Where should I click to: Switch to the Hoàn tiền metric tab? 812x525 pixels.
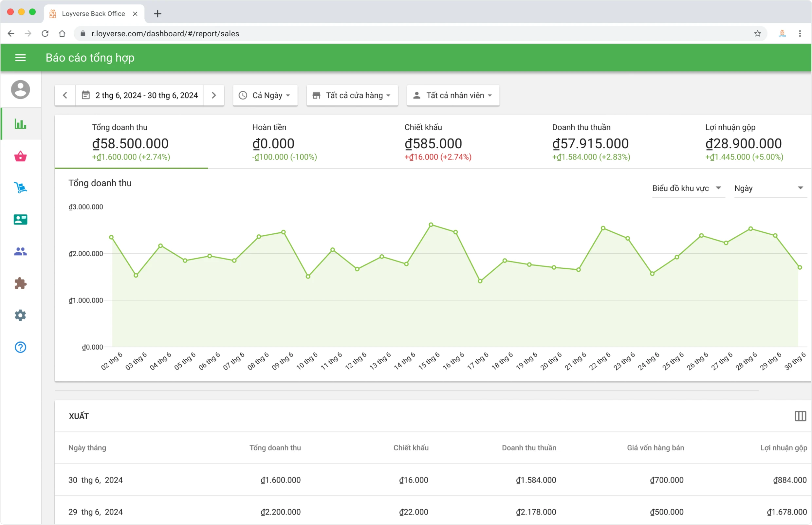click(x=284, y=141)
